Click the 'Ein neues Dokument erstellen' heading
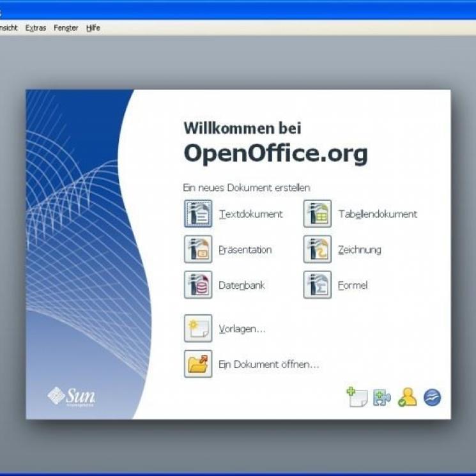Image resolution: width=476 pixels, height=476 pixels. tap(246, 188)
